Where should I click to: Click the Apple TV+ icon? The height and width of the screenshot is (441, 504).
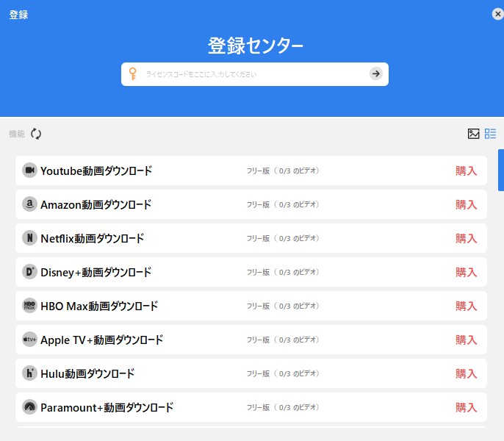point(29,340)
